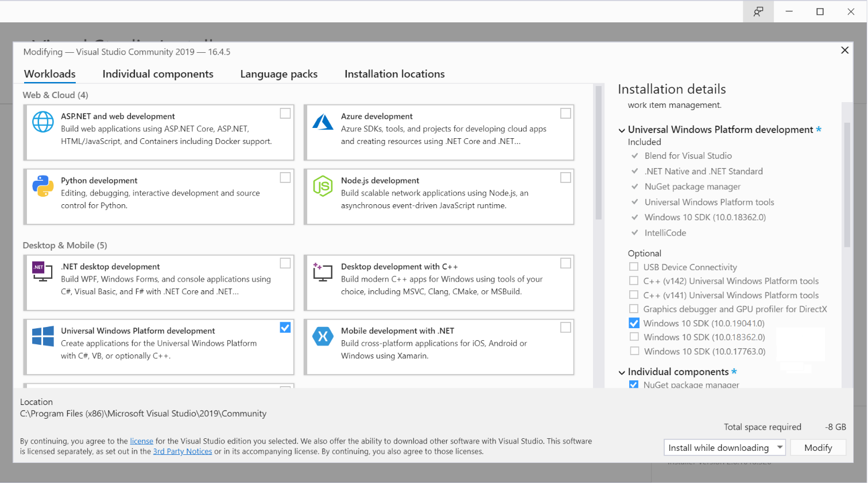868x483 pixels.
Task: Click the .NET desktop development icon
Action: tap(42, 272)
